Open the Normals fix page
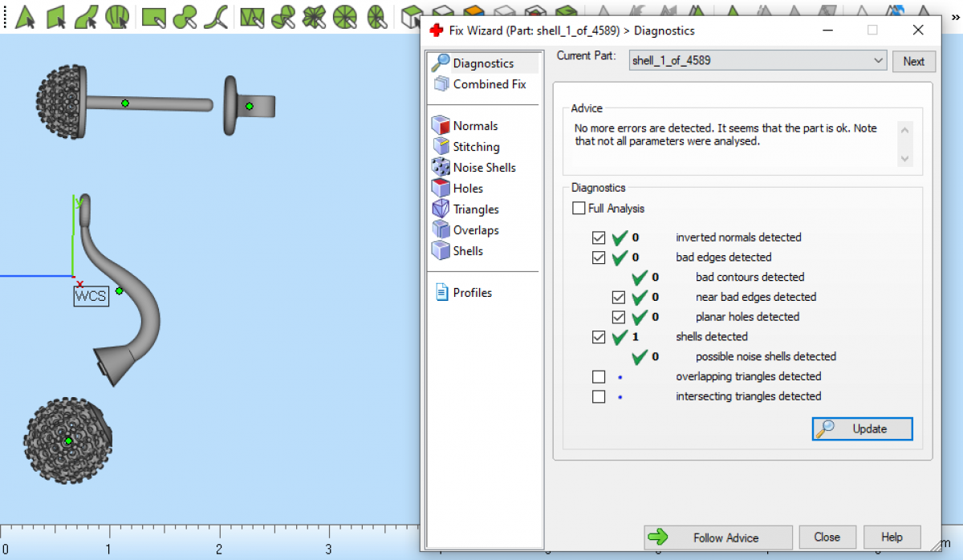The image size is (963, 560). pos(474,126)
